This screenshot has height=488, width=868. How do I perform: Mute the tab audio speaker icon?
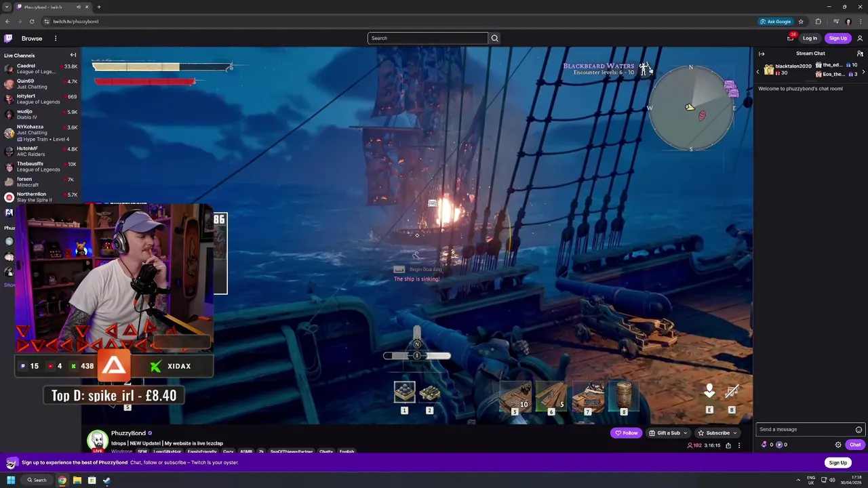click(x=79, y=7)
